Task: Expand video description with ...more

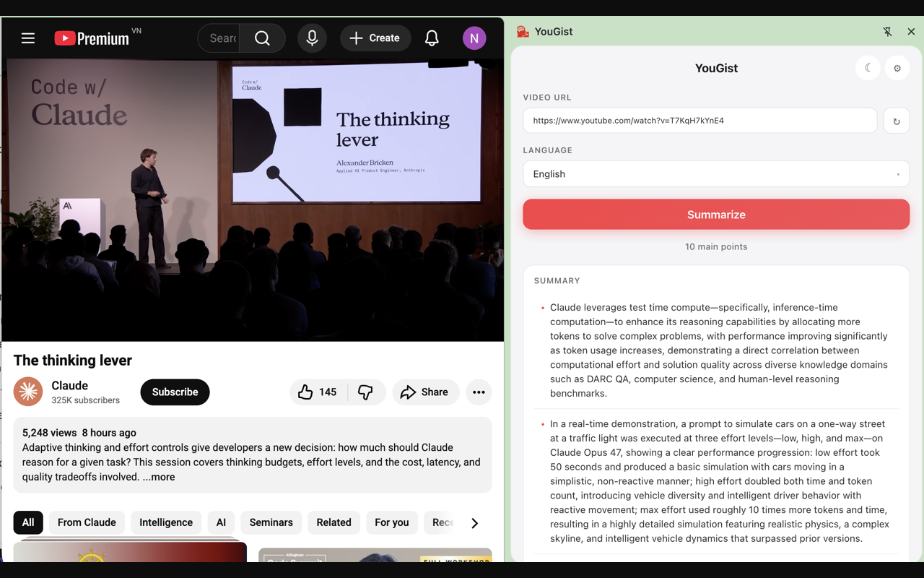Action: pos(159,477)
